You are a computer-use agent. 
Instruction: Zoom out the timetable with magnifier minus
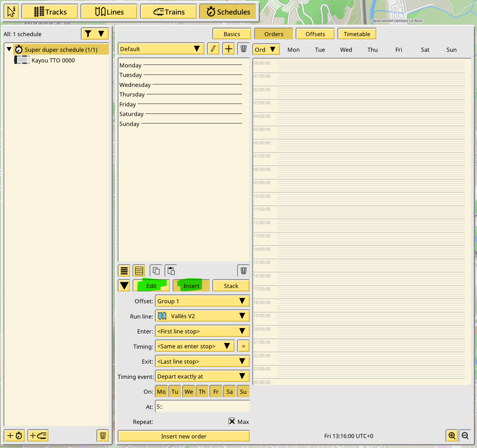tap(465, 436)
